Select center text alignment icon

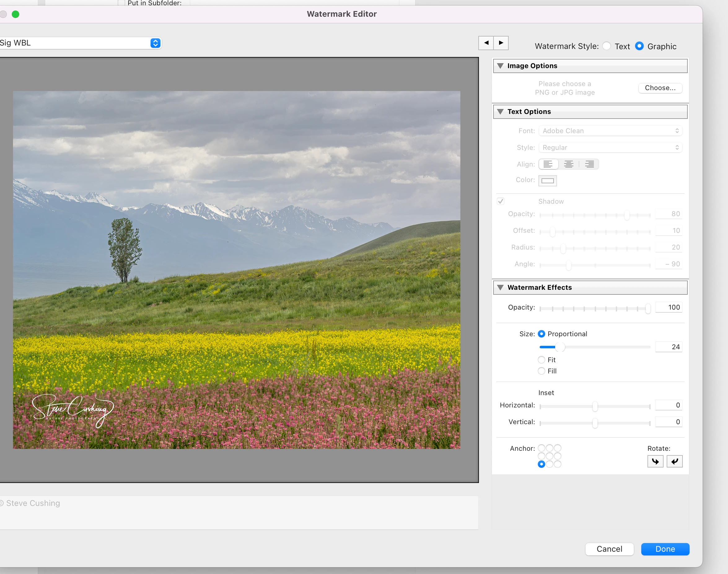tap(568, 164)
